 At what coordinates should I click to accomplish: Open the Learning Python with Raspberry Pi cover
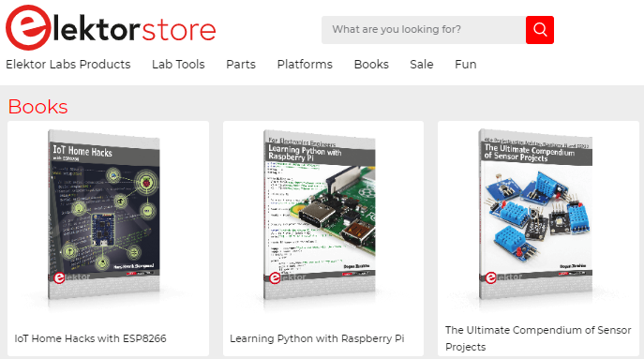point(319,215)
